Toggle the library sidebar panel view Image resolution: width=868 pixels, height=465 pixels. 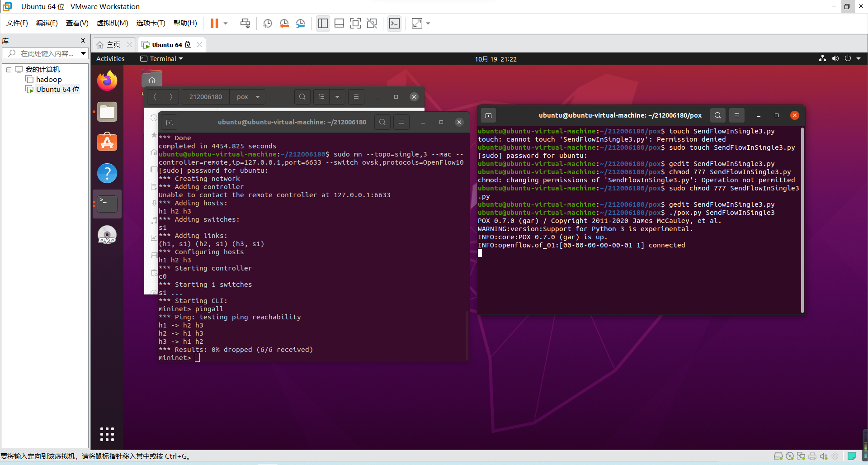click(x=323, y=24)
